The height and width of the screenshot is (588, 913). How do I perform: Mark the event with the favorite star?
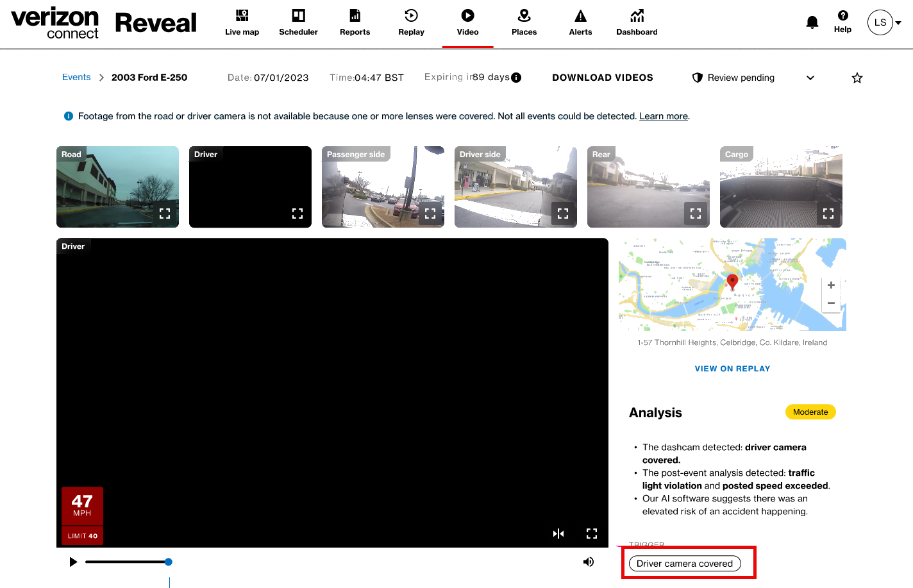click(x=857, y=78)
